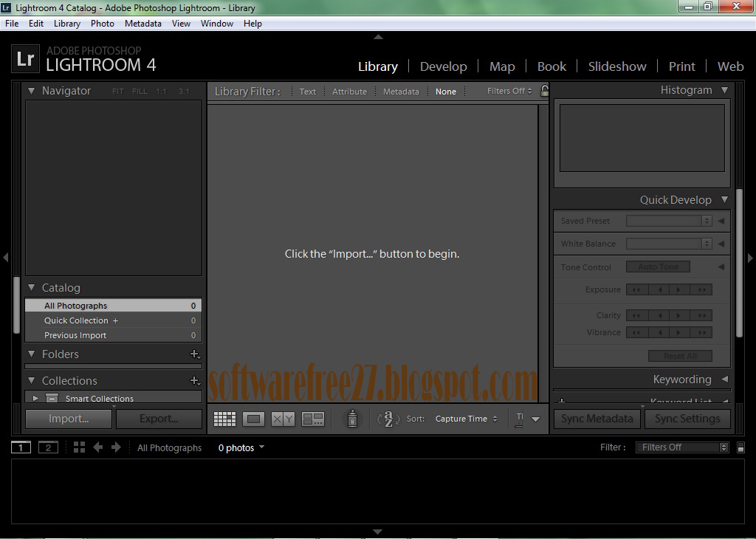Select Grid View icon in toolbar
This screenshot has width=756, height=539.
224,419
